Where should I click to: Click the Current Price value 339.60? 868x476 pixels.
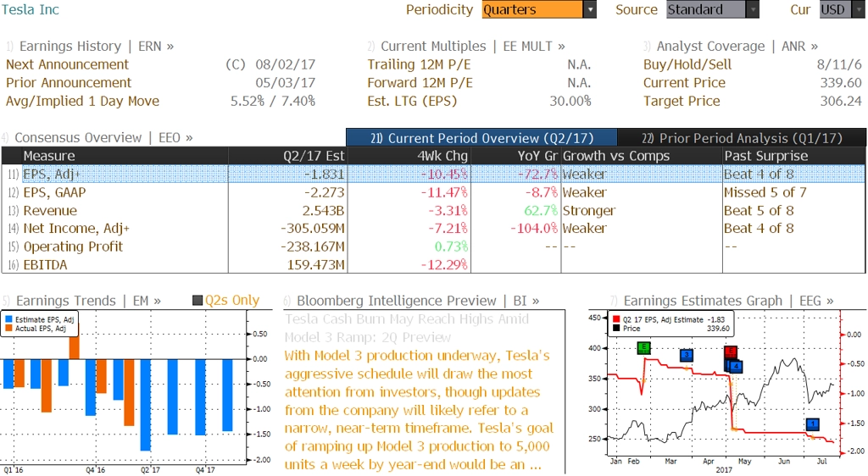tap(841, 83)
